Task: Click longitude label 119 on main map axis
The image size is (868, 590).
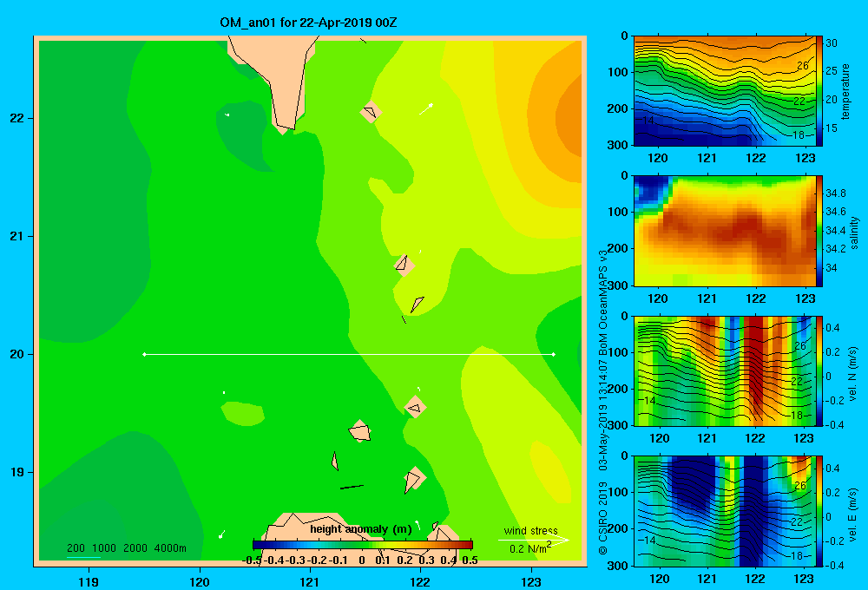Action: [x=89, y=581]
